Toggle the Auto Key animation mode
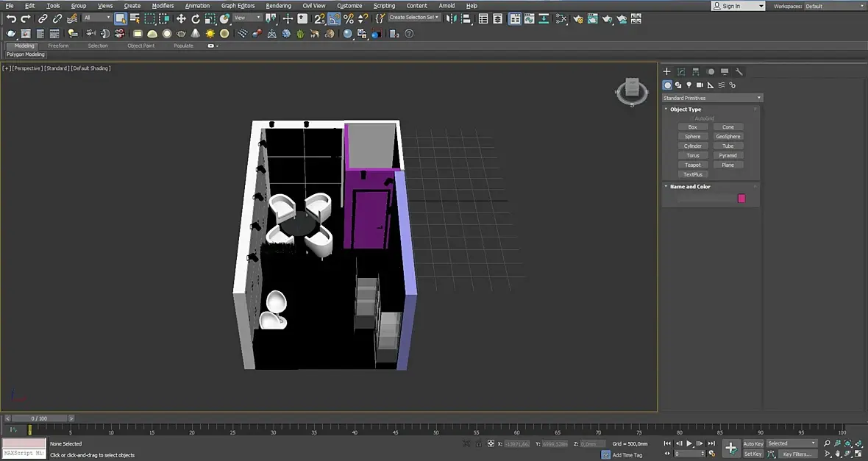This screenshot has height=461, width=868. pyautogui.click(x=753, y=444)
